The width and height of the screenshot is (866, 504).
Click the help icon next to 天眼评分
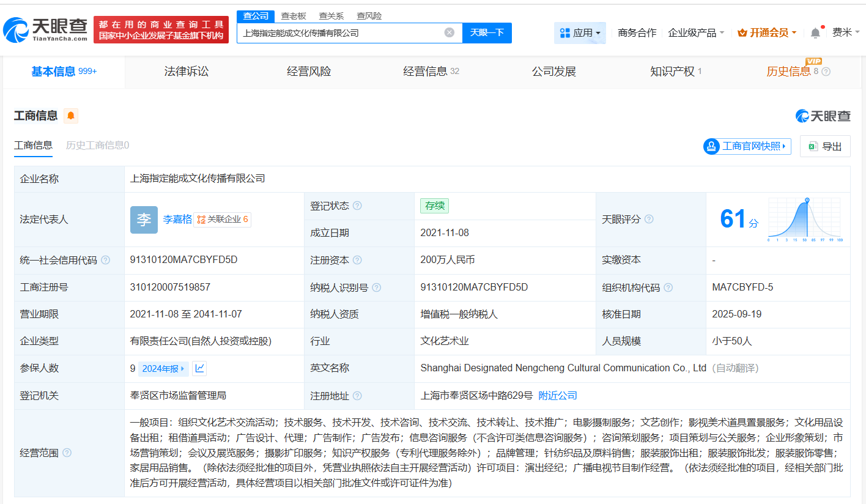[x=649, y=218]
